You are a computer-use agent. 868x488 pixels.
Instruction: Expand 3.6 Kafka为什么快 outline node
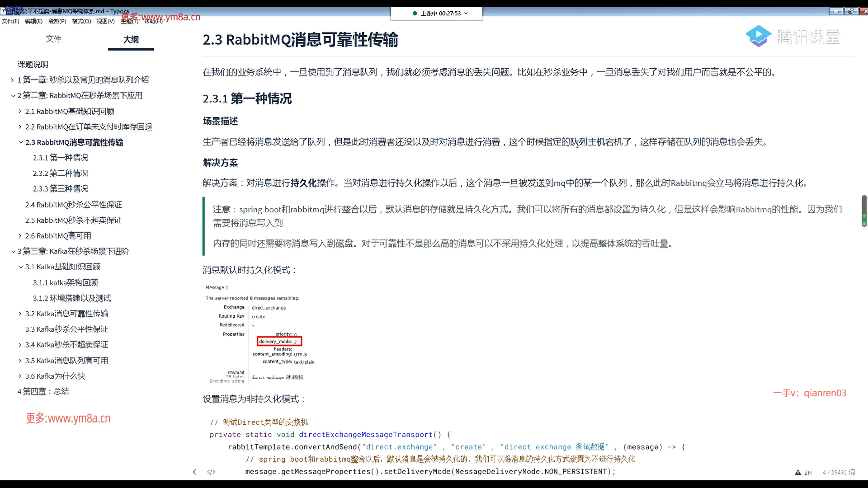coord(20,376)
